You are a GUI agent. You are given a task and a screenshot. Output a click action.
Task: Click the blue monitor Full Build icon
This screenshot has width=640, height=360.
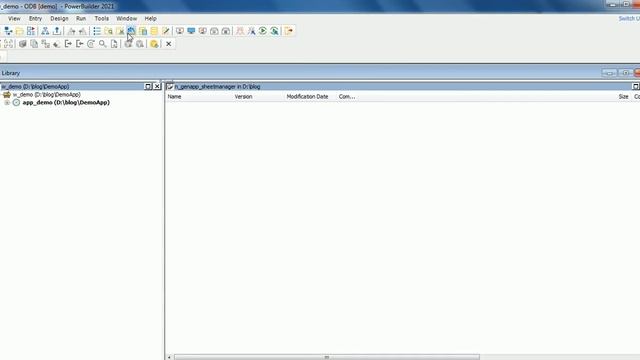click(191, 31)
